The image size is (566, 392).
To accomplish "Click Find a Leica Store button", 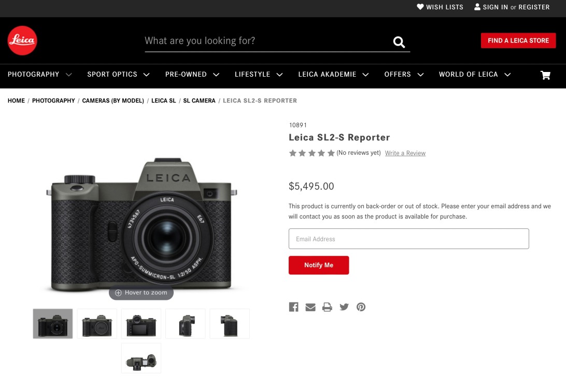I will pos(518,40).
